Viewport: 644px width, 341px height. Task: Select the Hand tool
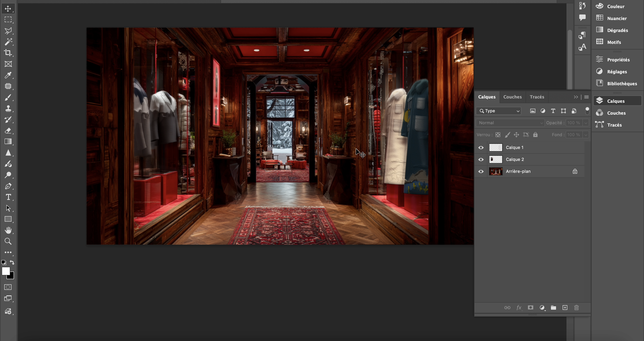(x=8, y=230)
